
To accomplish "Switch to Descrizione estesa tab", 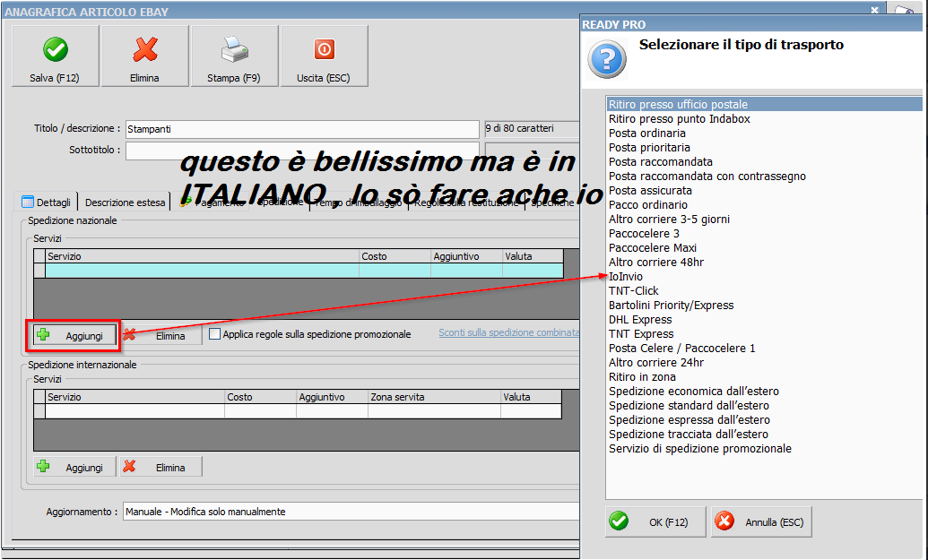I will [125, 202].
